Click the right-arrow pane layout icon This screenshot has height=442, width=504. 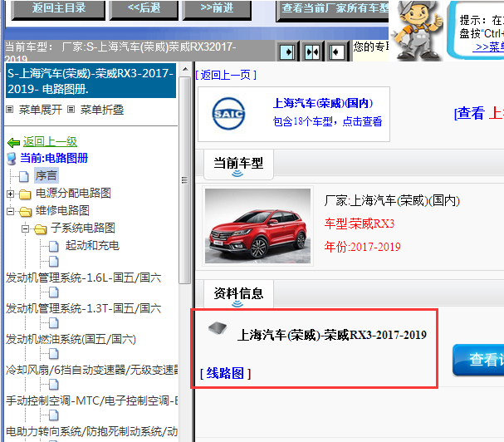coord(287,52)
